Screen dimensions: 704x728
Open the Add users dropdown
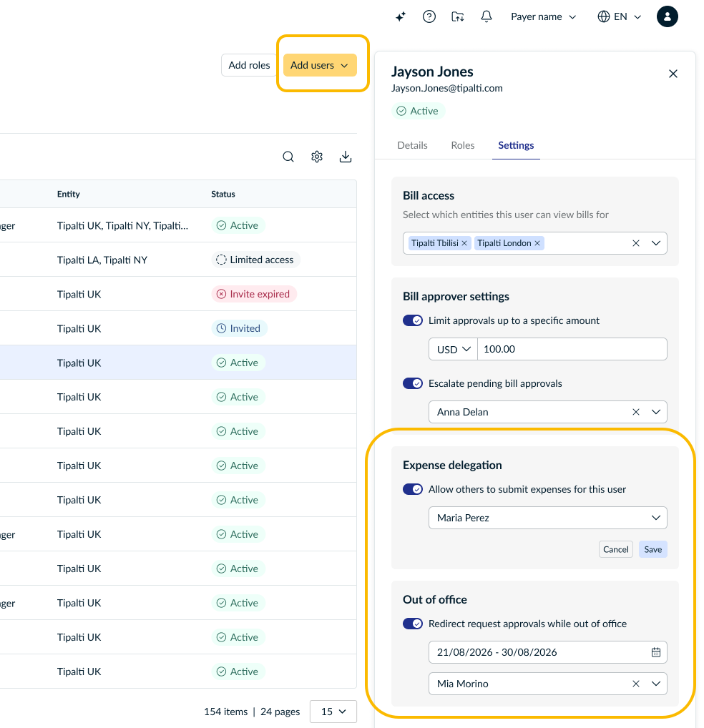[320, 65]
